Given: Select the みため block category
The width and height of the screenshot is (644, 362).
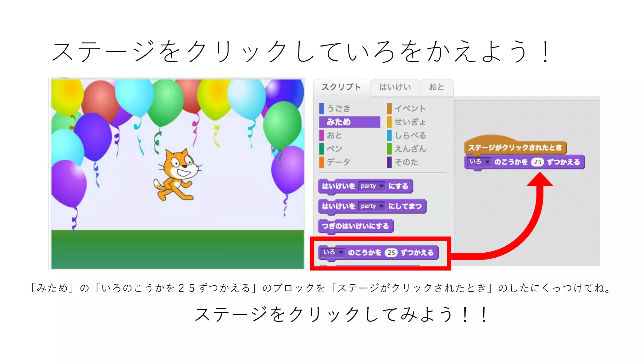Looking at the screenshot, I should tap(349, 122).
